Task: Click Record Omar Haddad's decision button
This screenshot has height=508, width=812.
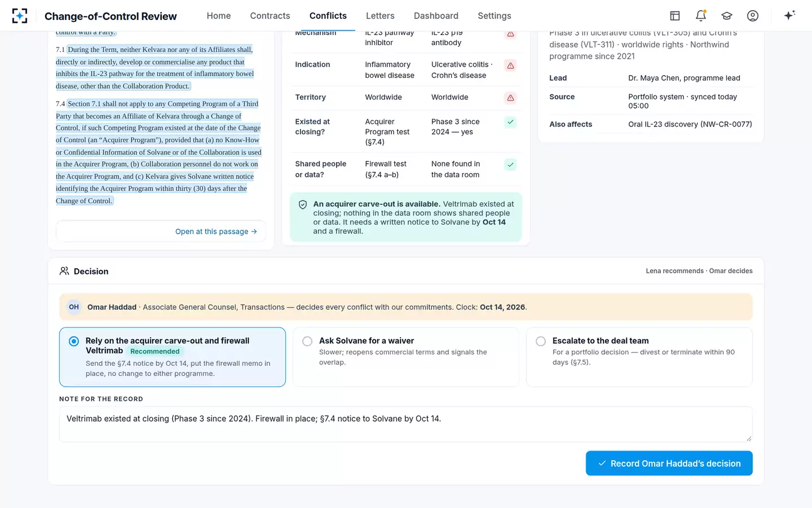Action: coord(669,463)
